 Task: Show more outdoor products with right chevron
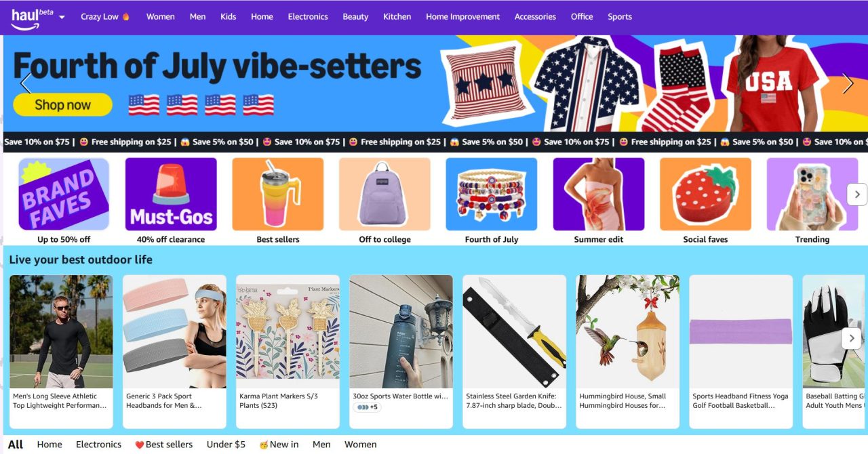pos(851,338)
